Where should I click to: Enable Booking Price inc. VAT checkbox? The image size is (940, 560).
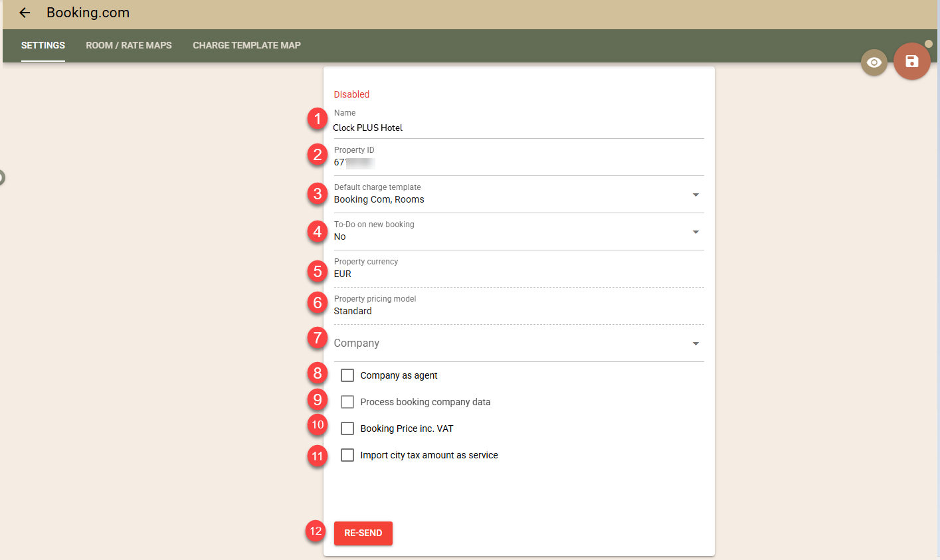pyautogui.click(x=347, y=428)
